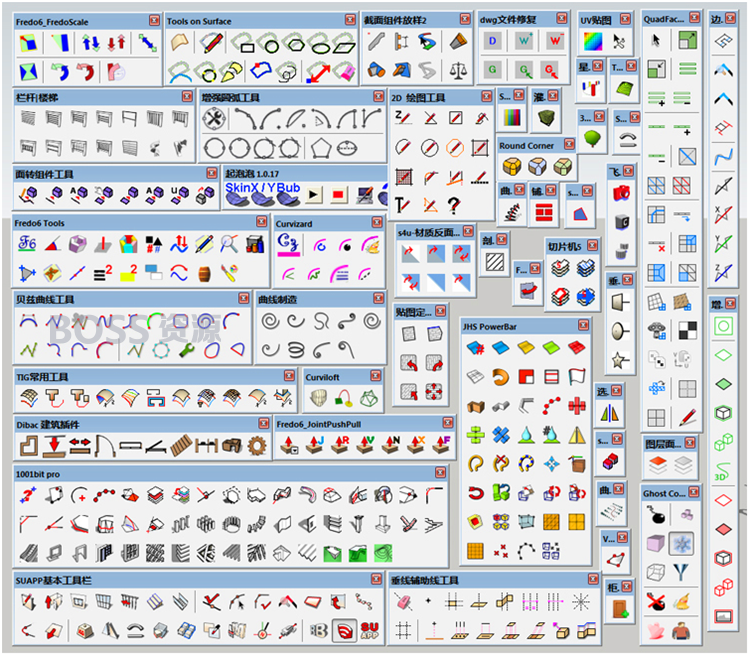Click the red W- icon in dwg文件修复
This screenshot has height=656, width=750.
pos(555,41)
